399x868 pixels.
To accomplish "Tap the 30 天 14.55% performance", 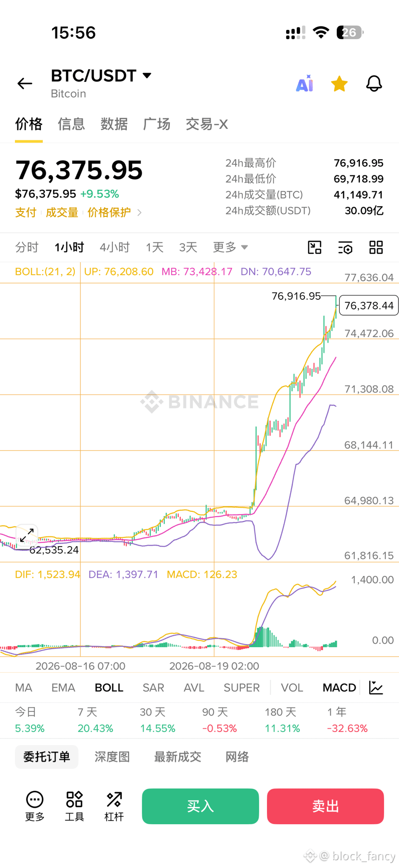I will pyautogui.click(x=158, y=720).
